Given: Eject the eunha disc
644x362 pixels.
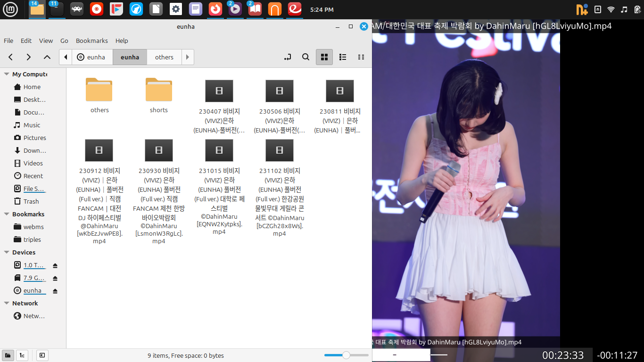Looking at the screenshot, I should point(55,291).
